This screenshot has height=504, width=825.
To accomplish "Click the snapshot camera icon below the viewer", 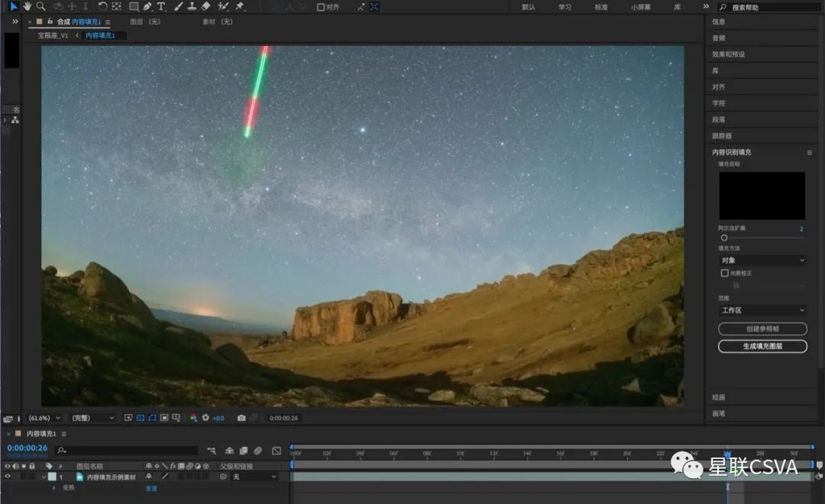I will [241, 418].
